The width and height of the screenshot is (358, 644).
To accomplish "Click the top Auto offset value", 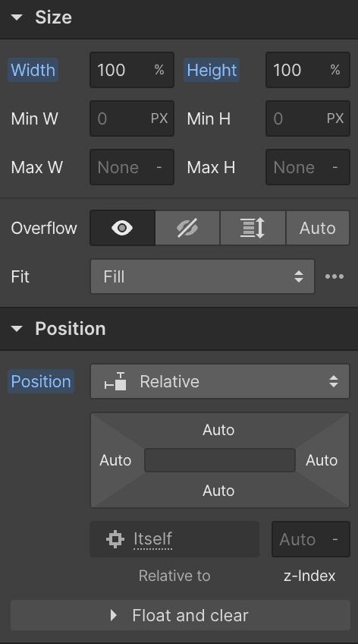I will (x=218, y=430).
